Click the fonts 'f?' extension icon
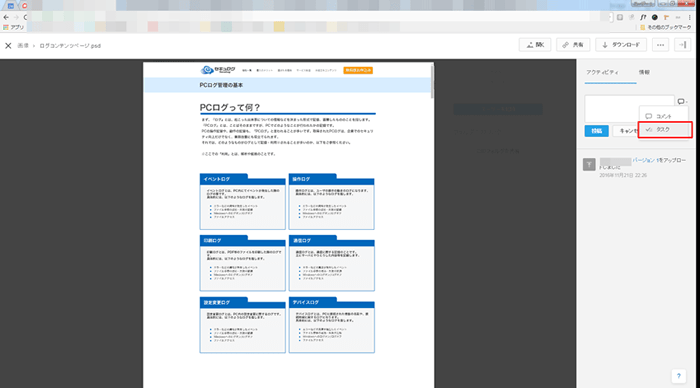This screenshot has height=388, width=700. [x=643, y=17]
